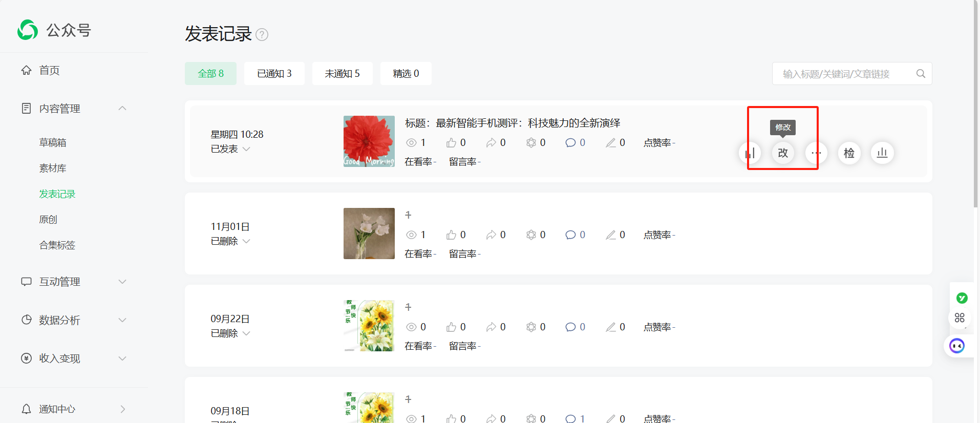Expand the 已发表 status dropdown
Viewport: 980px width, 423px height.
point(246,149)
